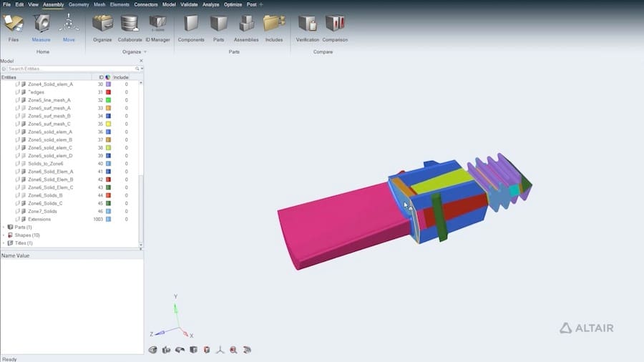Click the gray cube view icon
Screen dimensions: 644x362
(x=193, y=350)
